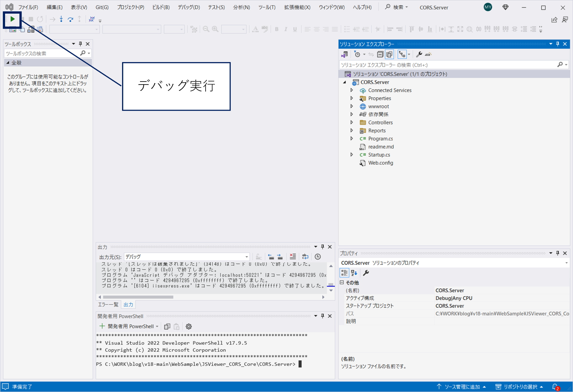Toggle word wrap in the Output window
Screen dimensions: 573x392
point(305,256)
